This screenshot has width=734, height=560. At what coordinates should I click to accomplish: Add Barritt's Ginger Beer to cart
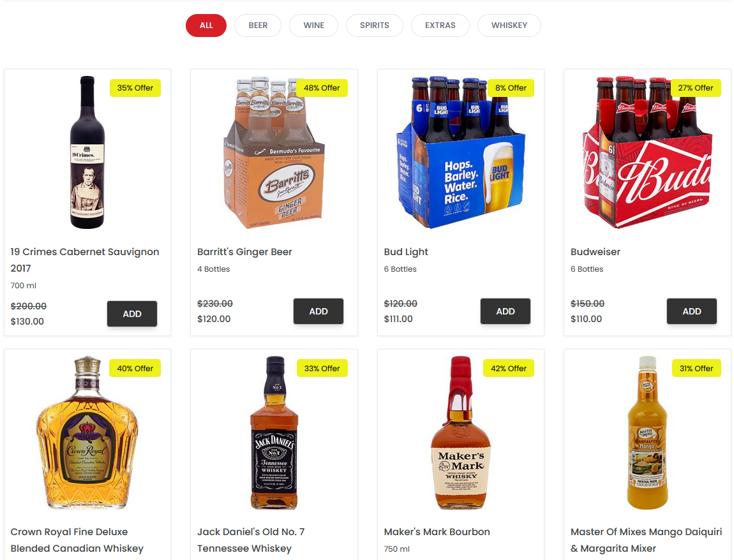tap(318, 311)
